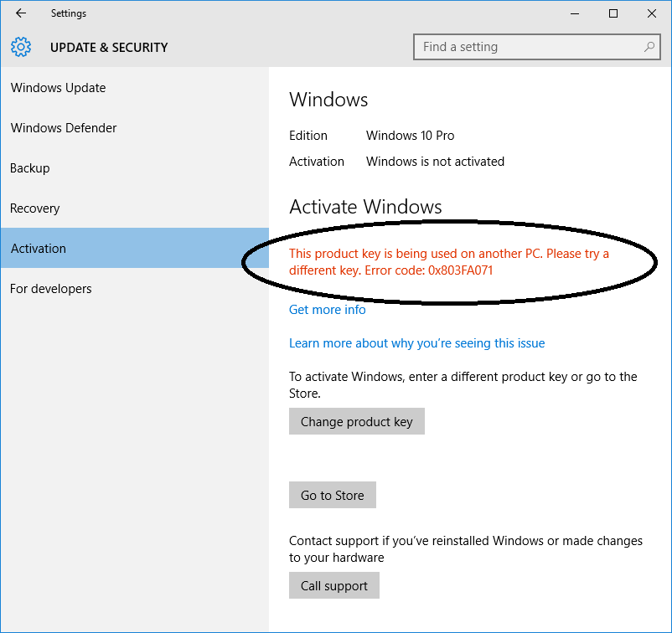This screenshot has width=672, height=633.
Task: Open the Activation section
Action: (x=37, y=248)
